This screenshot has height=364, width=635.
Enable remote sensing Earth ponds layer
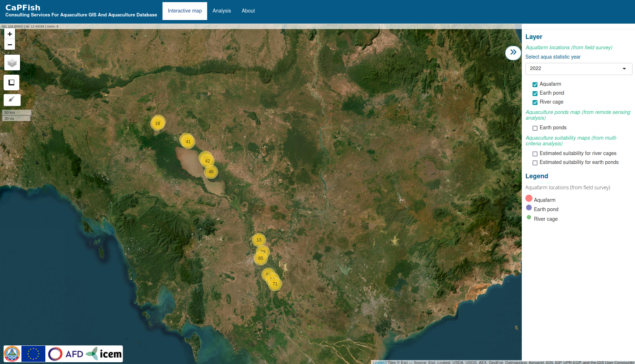click(x=535, y=128)
